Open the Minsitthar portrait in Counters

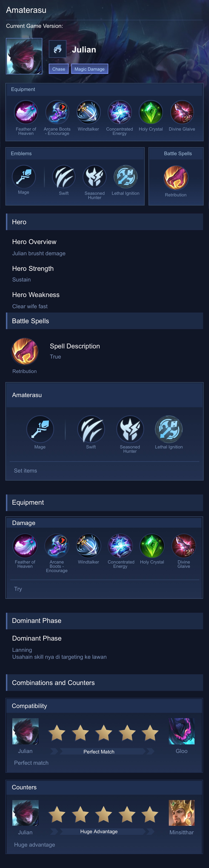coord(182,813)
